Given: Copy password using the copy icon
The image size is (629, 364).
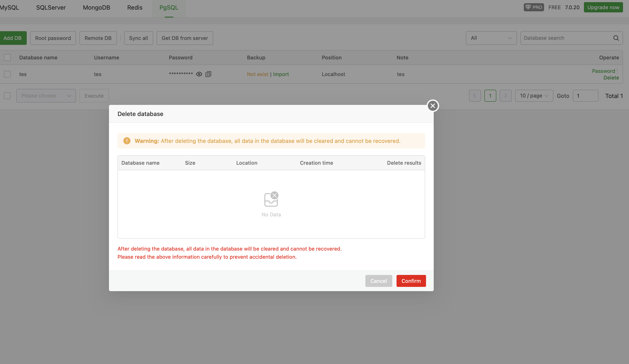Looking at the screenshot, I should [208, 74].
